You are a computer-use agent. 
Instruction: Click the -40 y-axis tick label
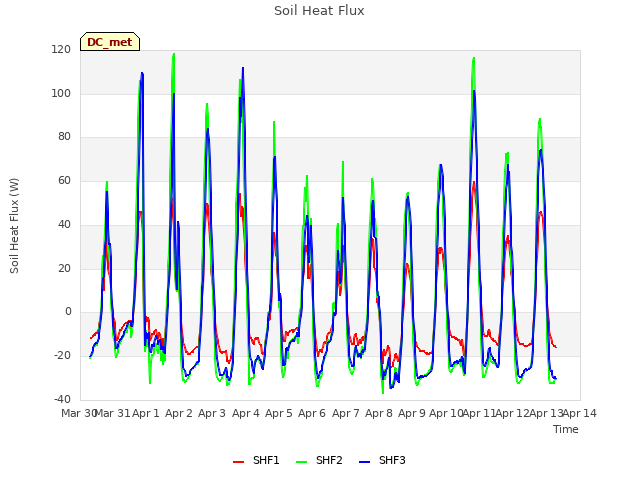click(x=62, y=399)
